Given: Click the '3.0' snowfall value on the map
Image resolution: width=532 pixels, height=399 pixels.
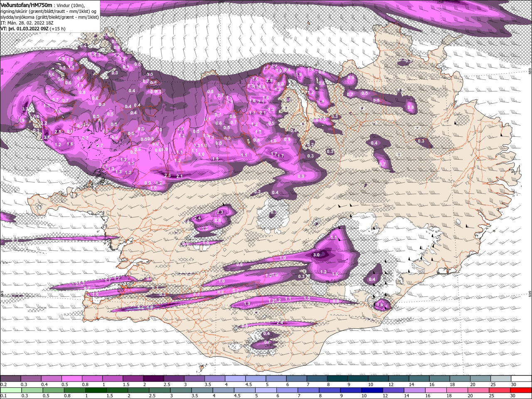Looking at the screenshot, I should click(316, 255).
